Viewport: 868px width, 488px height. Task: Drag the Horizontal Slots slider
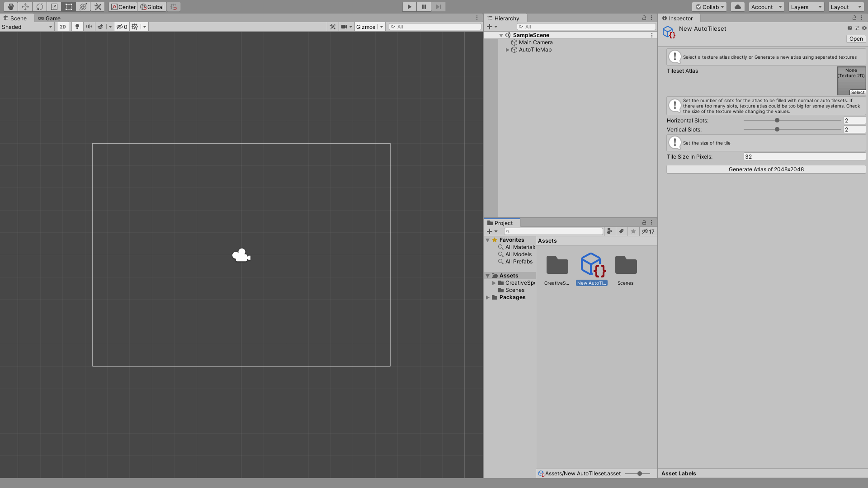pyautogui.click(x=777, y=120)
